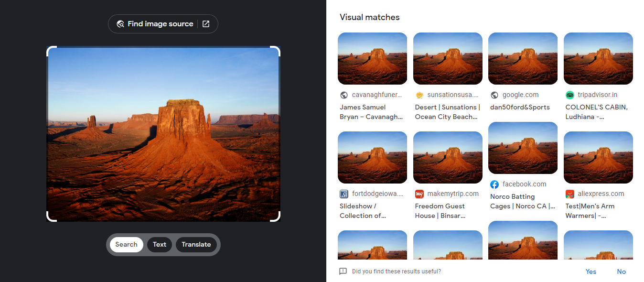Click the sunsationsusa domain text

tap(453, 95)
